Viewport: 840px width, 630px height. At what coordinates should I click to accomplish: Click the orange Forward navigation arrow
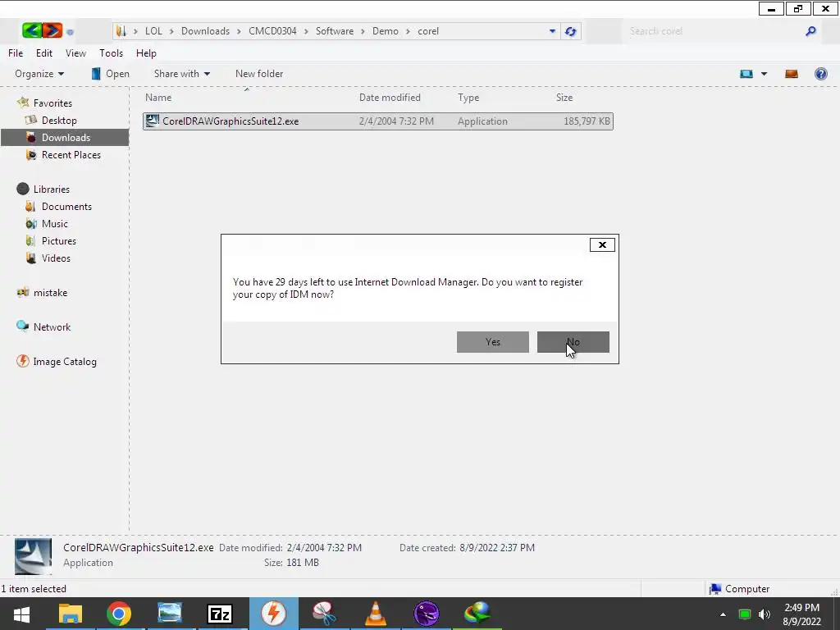point(52,30)
